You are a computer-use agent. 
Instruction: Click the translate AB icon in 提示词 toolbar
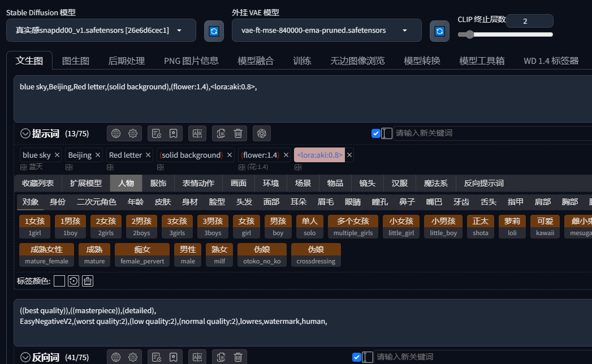(197, 133)
